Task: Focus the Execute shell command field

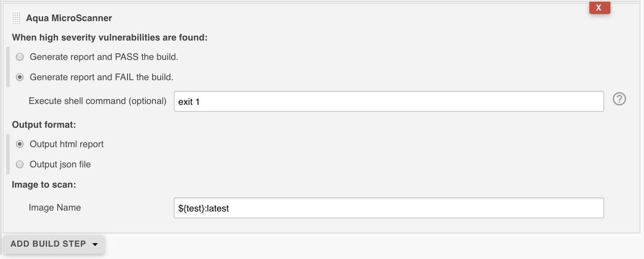Action: pos(389,101)
